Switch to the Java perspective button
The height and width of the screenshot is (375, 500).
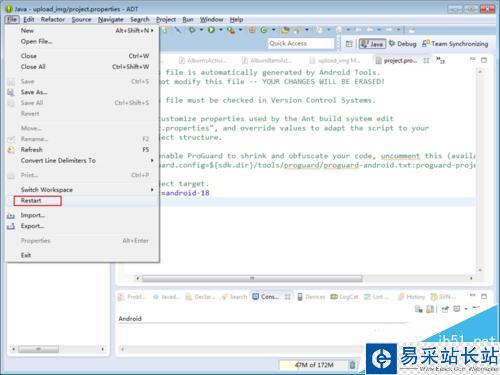pos(372,44)
